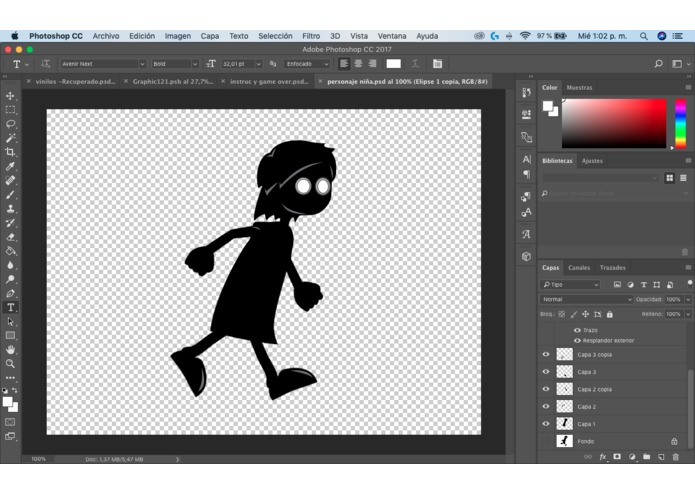Screen dimensions: 695x494
Task: Select the Horizontal Type tool
Action: click(10, 307)
